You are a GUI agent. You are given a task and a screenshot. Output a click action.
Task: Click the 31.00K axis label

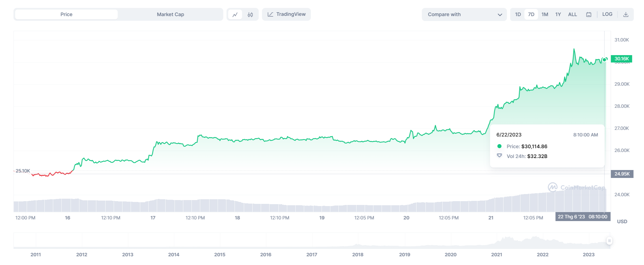click(622, 40)
